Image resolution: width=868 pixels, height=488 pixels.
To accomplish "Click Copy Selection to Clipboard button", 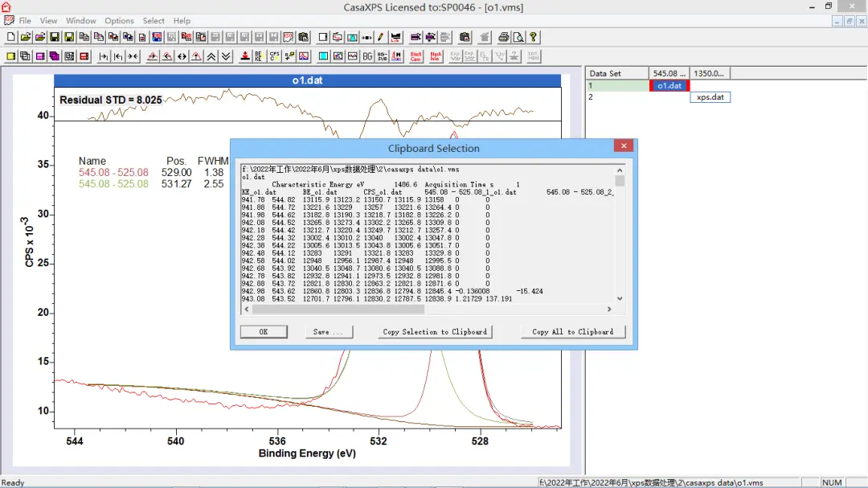I will pos(435,331).
